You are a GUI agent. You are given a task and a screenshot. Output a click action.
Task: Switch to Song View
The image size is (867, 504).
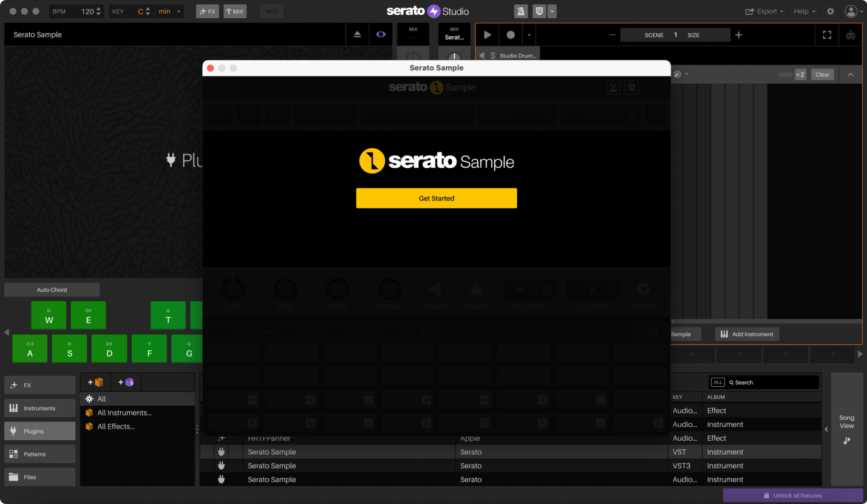tap(846, 421)
